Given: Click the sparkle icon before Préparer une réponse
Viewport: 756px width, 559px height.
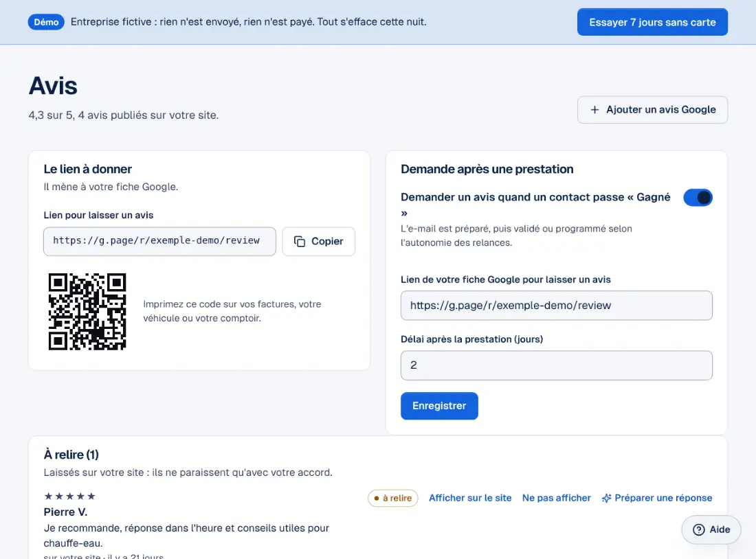Looking at the screenshot, I should (607, 499).
